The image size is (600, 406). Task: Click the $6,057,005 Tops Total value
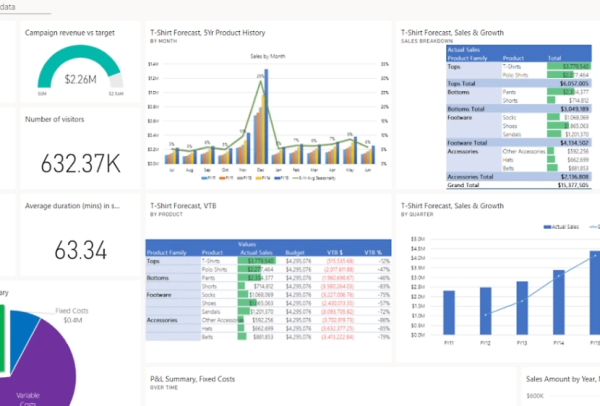574,83
